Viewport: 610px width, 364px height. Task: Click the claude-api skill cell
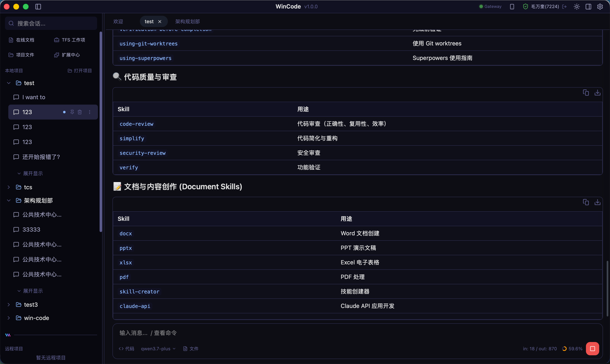pos(135,306)
